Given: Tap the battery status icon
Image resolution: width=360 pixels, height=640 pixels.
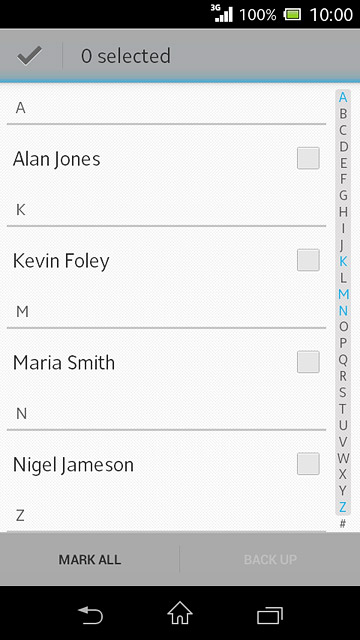Looking at the screenshot, I should tap(292, 15).
